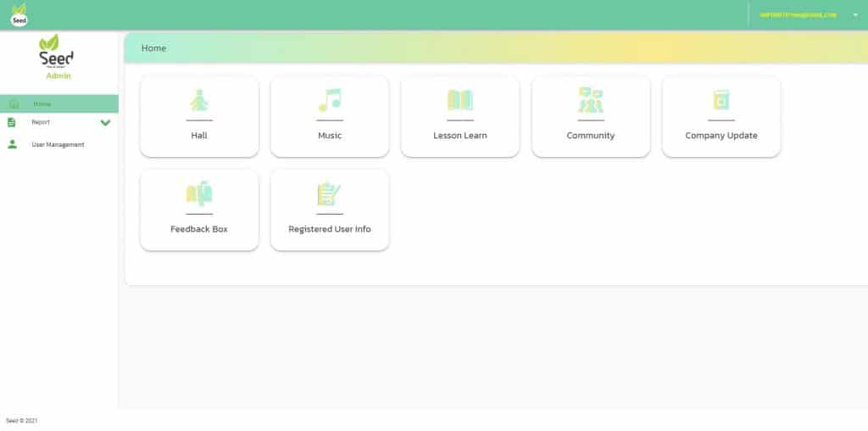Viewport: 868px width, 431px height.
Task: Select the Home item in sidebar menu
Action: point(42,104)
